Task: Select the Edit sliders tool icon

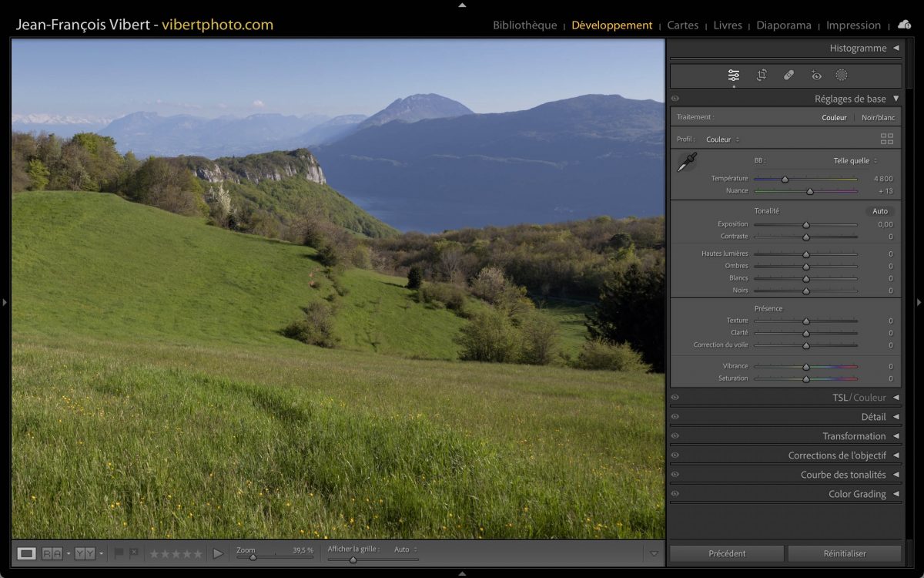Action: (733, 76)
